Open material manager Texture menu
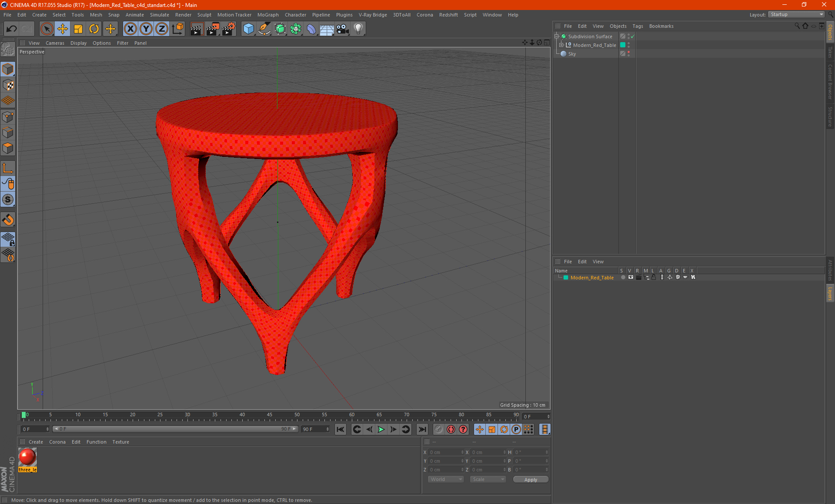The height and width of the screenshot is (504, 835). click(x=120, y=442)
